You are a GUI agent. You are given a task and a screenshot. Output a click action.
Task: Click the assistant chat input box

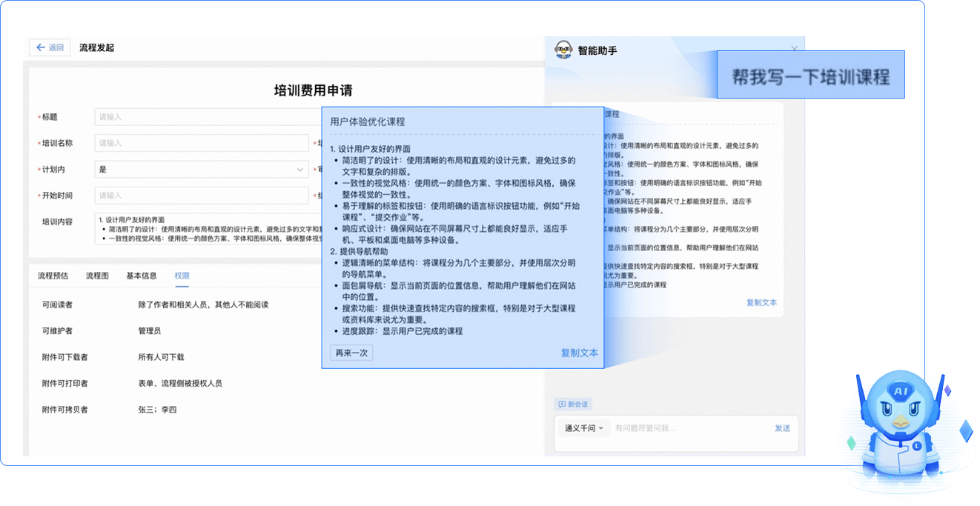689,428
